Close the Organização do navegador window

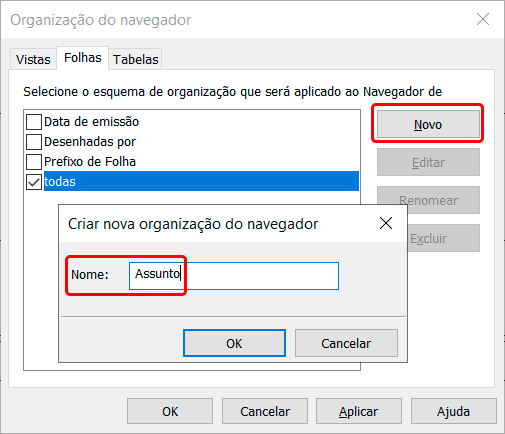pyautogui.click(x=483, y=19)
